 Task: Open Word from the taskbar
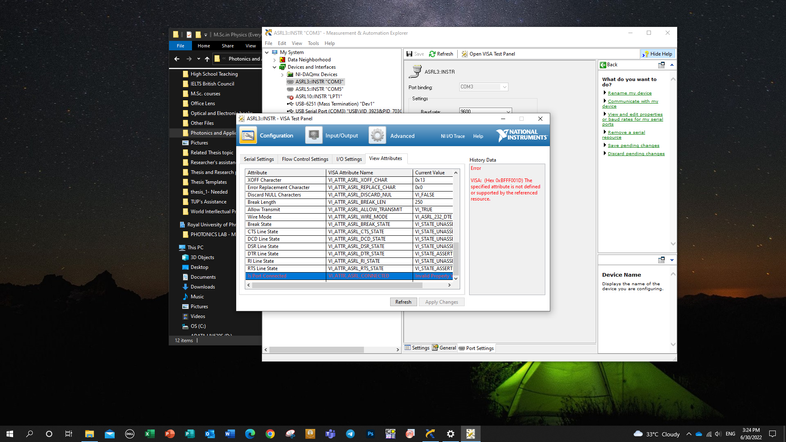coord(230,433)
